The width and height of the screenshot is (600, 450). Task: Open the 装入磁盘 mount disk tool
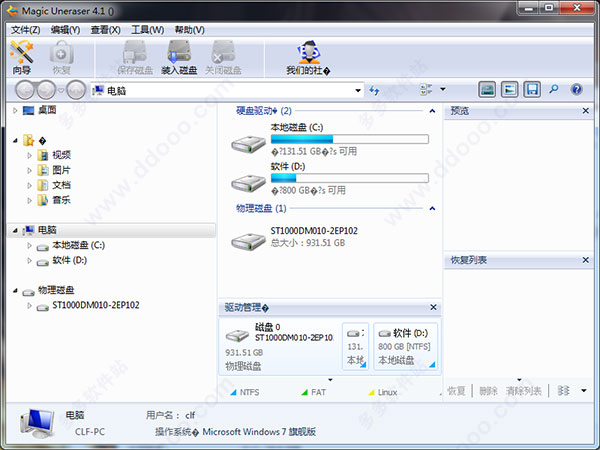point(179,57)
